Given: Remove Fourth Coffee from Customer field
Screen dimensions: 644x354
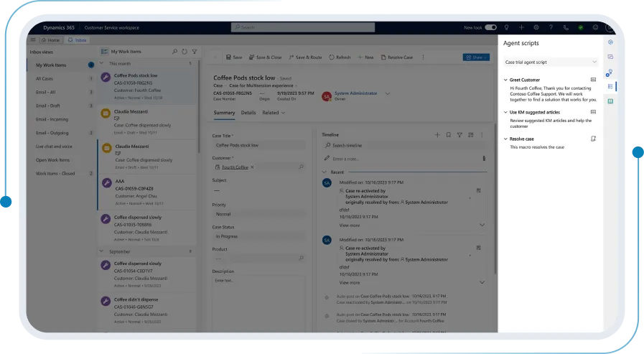Looking at the screenshot, I should tap(252, 167).
